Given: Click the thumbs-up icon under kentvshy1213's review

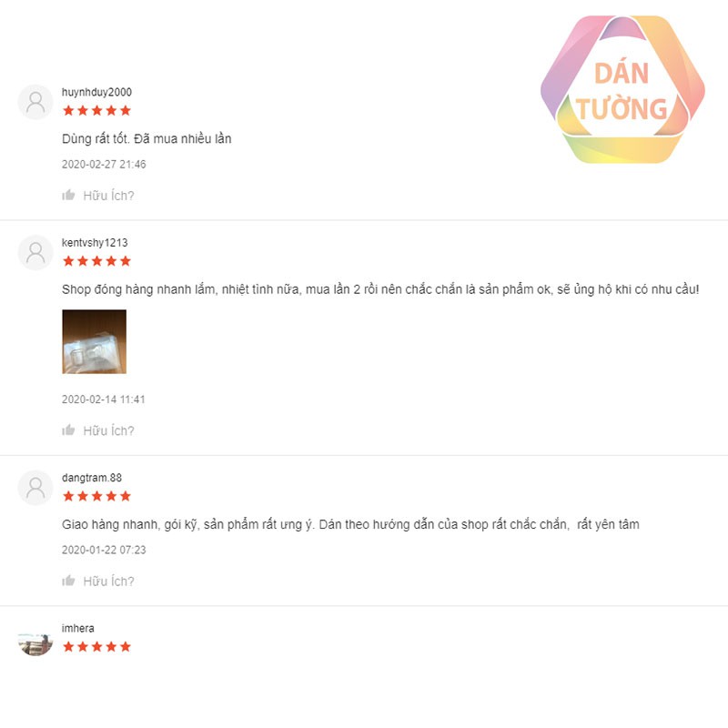Looking at the screenshot, I should pyautogui.click(x=68, y=430).
